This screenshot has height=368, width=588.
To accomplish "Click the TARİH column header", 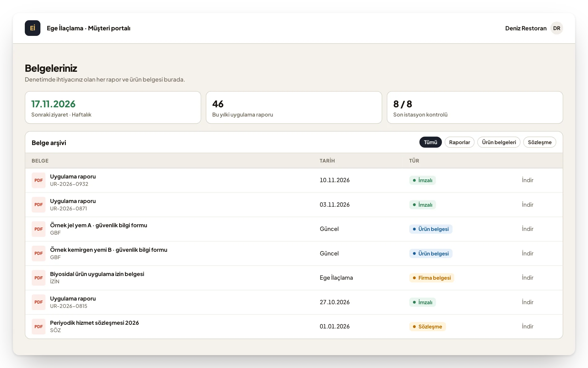I will [327, 161].
